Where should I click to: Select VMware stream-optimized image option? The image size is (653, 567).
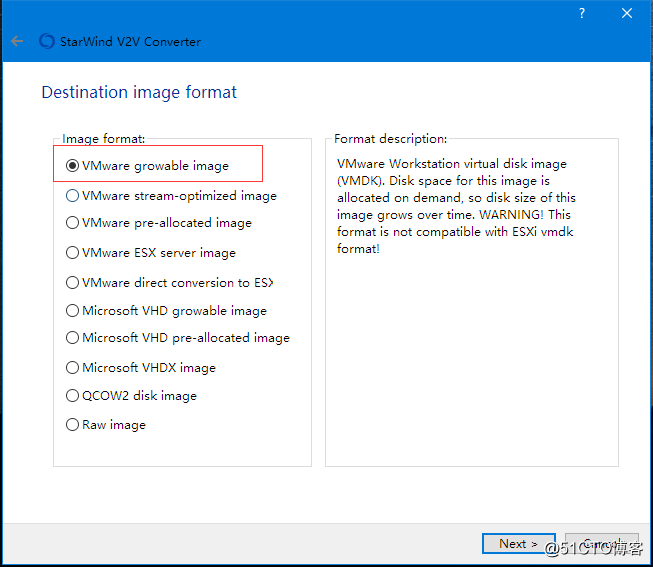[171, 196]
